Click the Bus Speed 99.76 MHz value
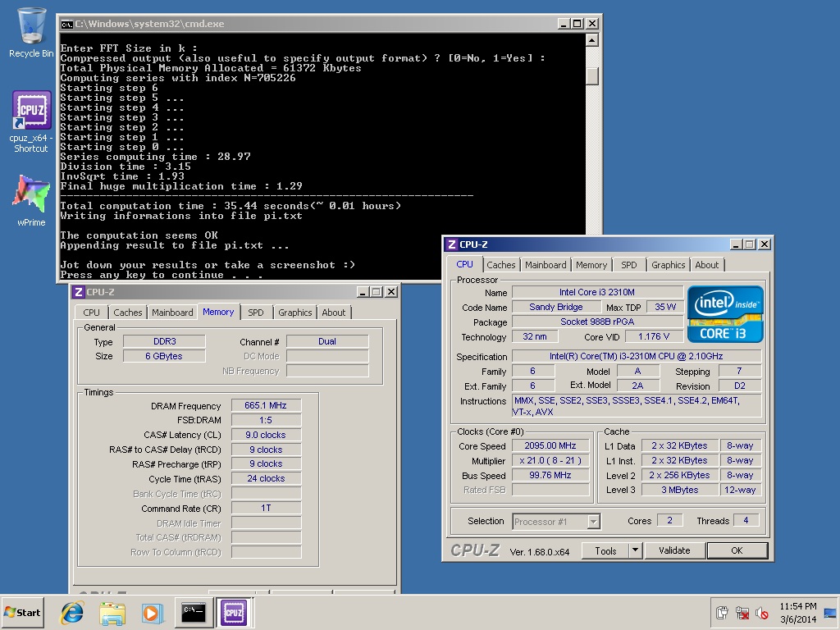 [x=550, y=475]
